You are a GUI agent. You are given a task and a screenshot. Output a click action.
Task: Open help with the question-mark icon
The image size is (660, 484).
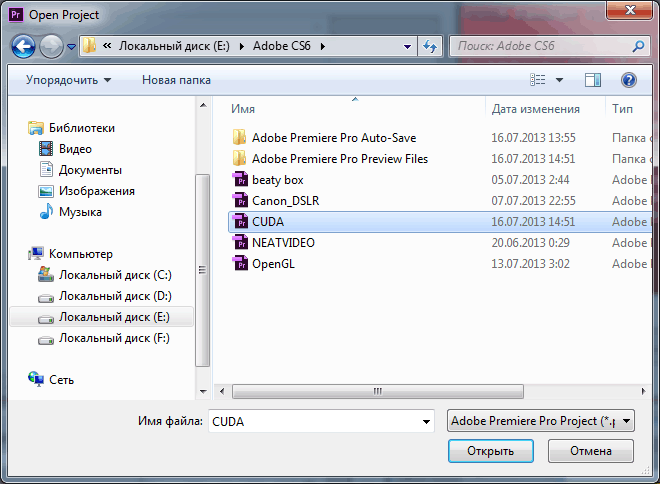(x=629, y=80)
